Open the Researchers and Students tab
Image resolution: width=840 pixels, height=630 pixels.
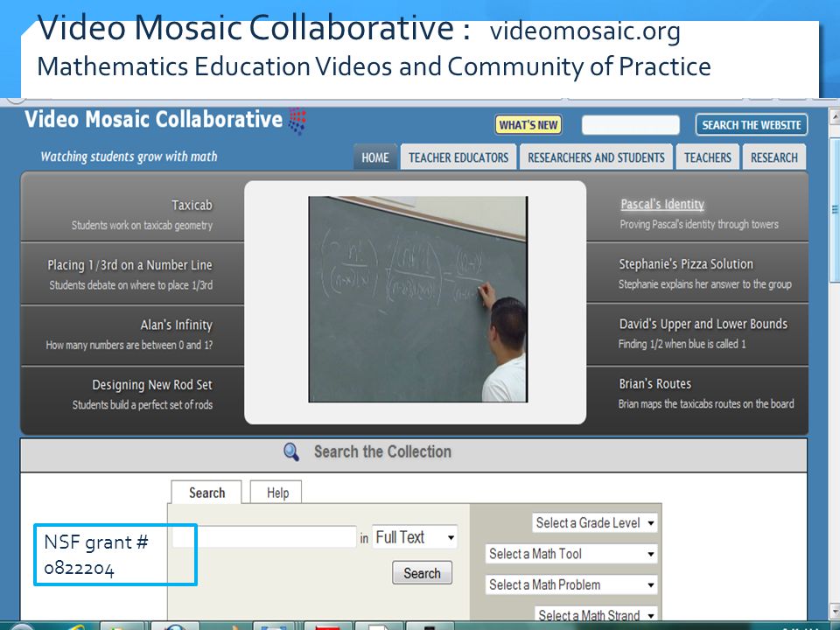596,157
